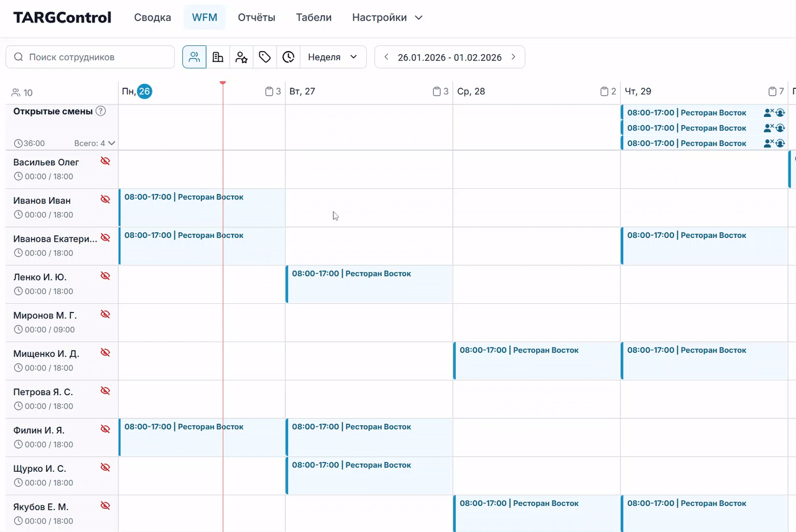The image size is (796, 532).
Task: Open the Неделя period dropdown
Action: click(333, 57)
